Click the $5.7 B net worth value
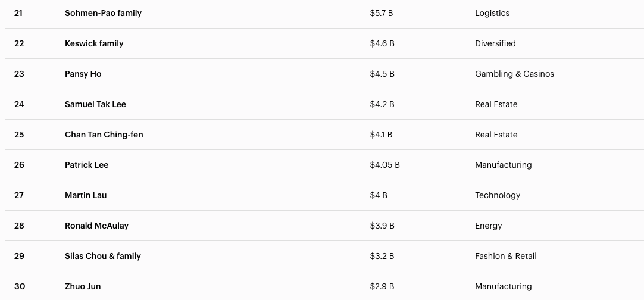644x300 pixels. 381,13
